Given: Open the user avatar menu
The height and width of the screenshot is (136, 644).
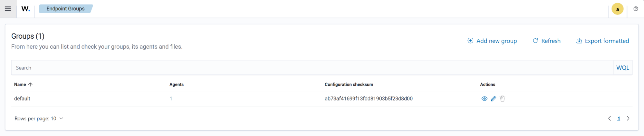Looking at the screenshot, I should tap(617, 9).
